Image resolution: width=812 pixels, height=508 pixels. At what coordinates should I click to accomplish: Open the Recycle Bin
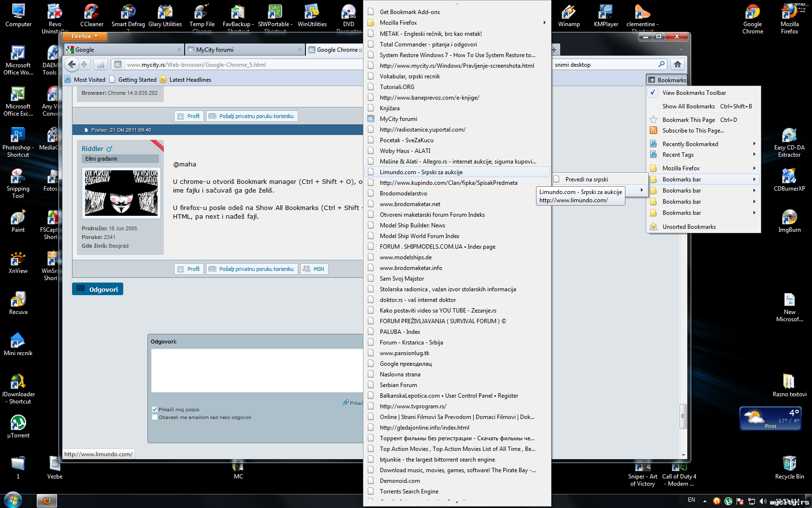point(789,468)
